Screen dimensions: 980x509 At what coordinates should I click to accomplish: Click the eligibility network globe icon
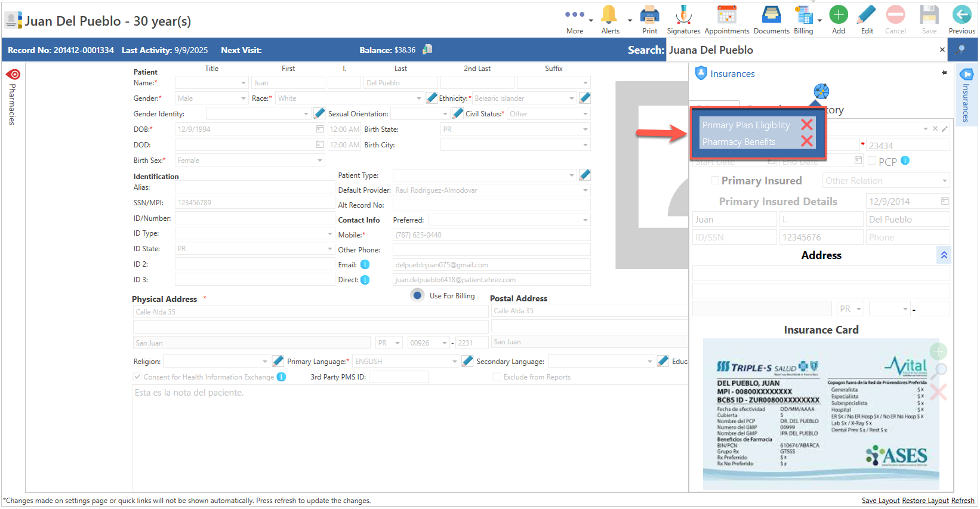[x=821, y=91]
